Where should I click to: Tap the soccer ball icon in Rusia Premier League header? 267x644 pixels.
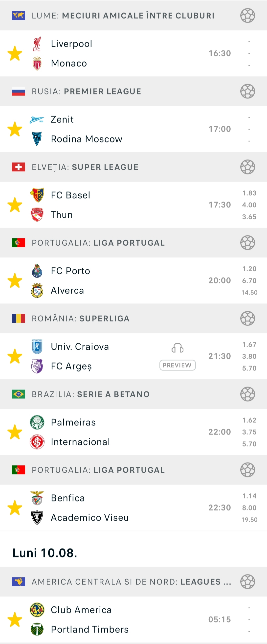247,91
